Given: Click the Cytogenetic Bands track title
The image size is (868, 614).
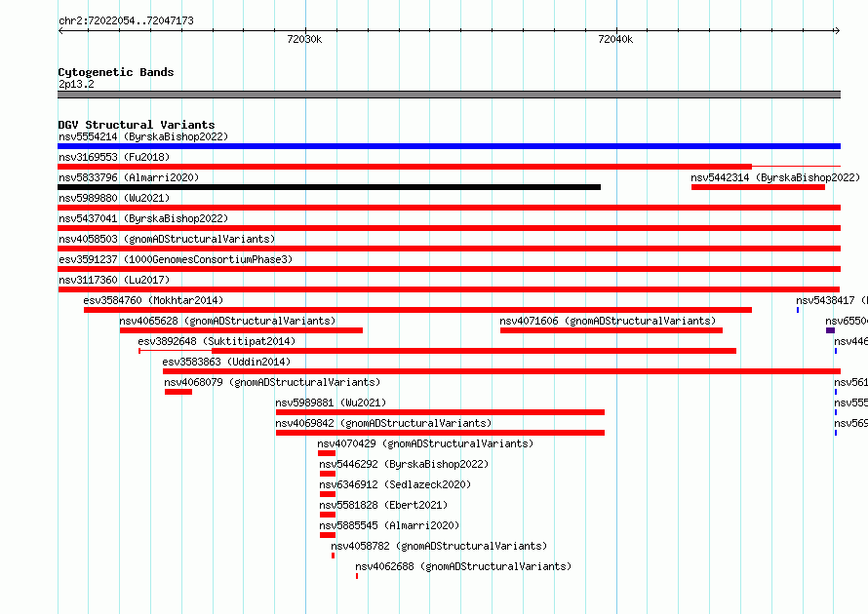Looking at the screenshot, I should tap(116, 72).
